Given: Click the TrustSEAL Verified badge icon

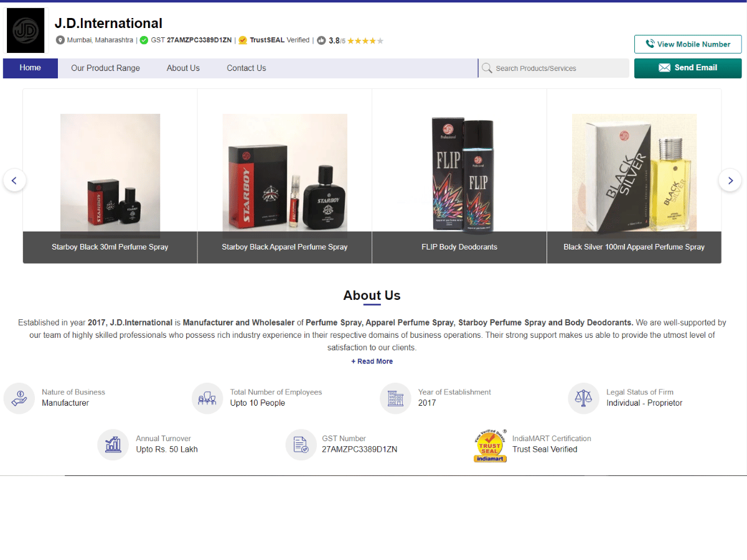Looking at the screenshot, I should 243,40.
